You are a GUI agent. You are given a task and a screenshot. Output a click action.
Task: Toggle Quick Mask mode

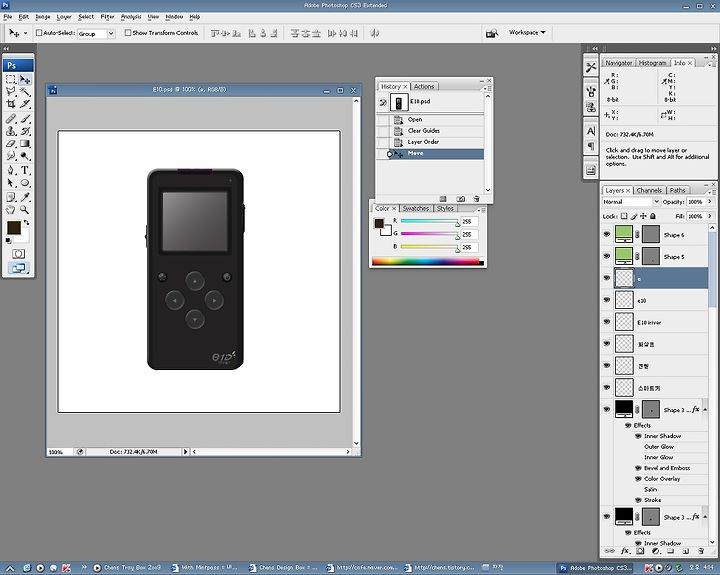[x=18, y=254]
